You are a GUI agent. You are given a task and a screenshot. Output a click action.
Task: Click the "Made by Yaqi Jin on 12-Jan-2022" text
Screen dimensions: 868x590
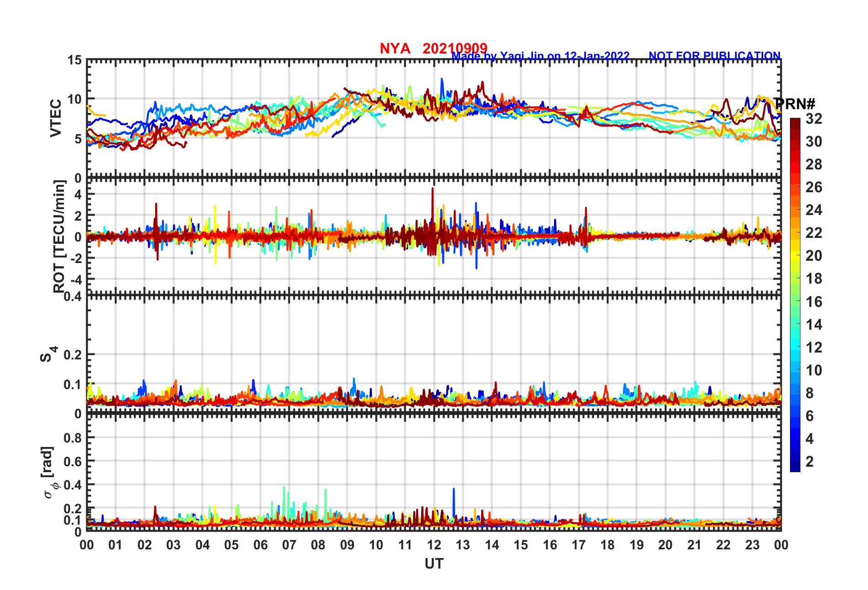540,56
